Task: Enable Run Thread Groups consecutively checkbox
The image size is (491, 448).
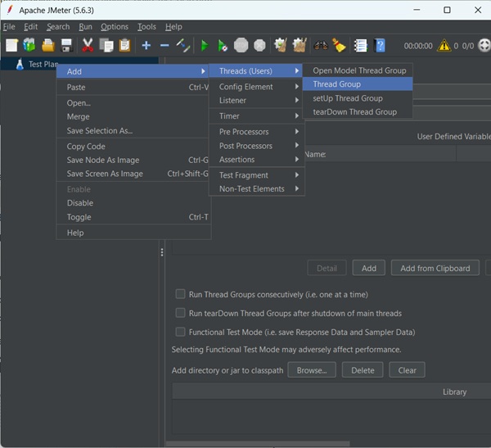Action: point(180,294)
